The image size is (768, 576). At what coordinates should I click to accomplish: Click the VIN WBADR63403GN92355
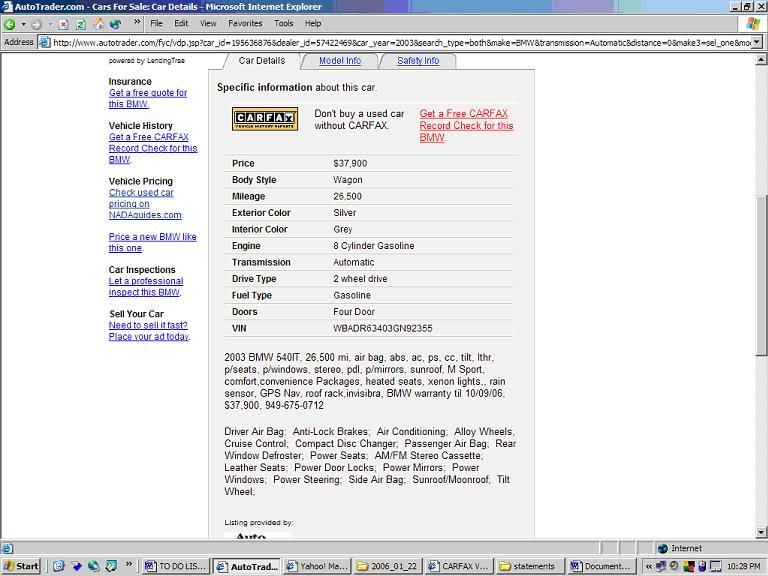click(x=383, y=329)
